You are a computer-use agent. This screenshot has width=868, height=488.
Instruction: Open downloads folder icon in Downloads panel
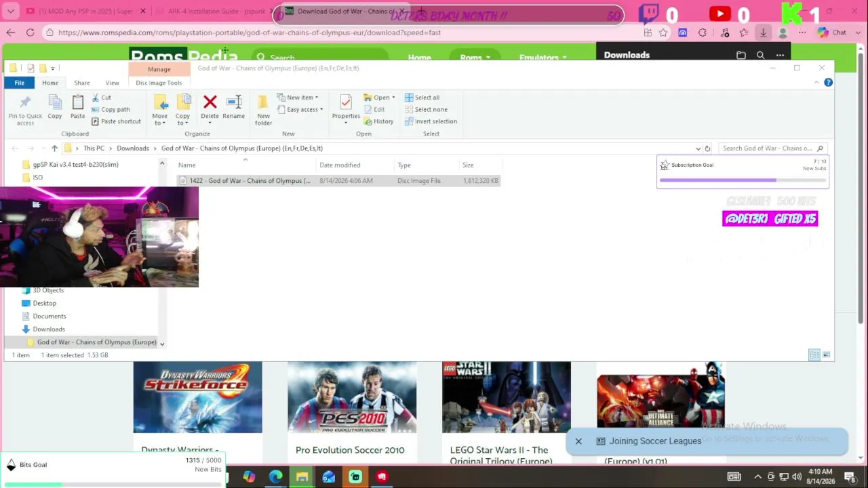coord(741,56)
